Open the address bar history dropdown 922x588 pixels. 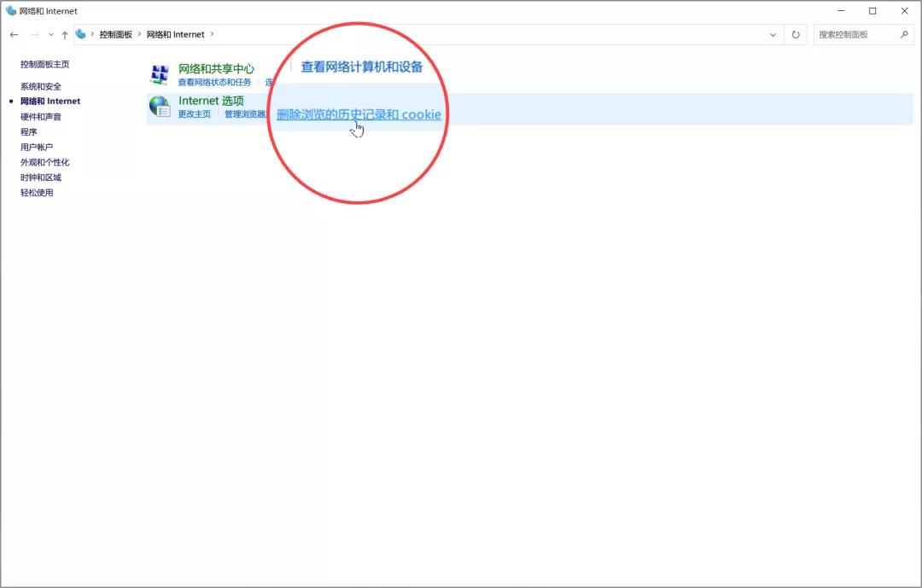tap(773, 35)
